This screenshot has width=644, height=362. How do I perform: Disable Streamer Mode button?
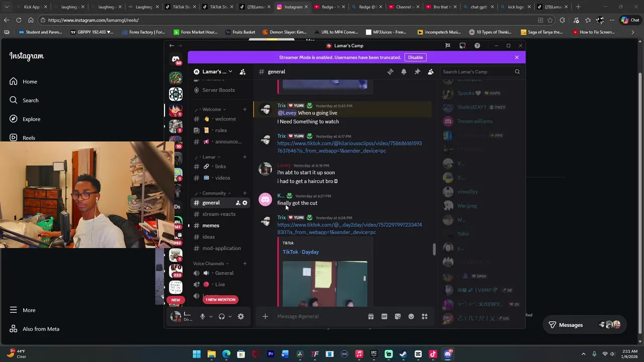[416, 57]
